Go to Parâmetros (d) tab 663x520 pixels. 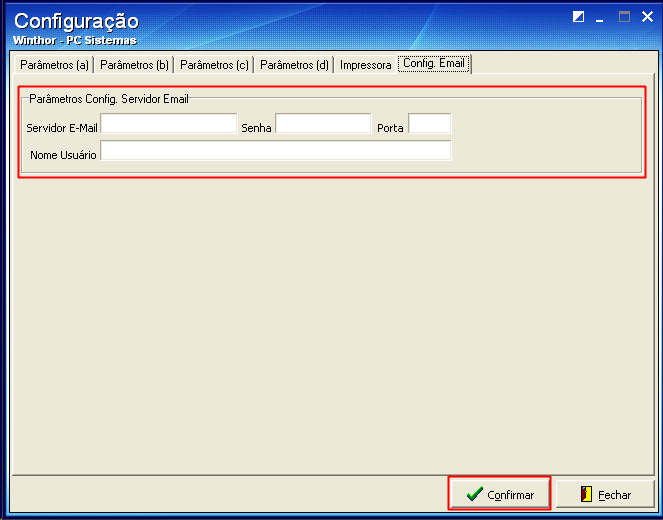[294, 65]
